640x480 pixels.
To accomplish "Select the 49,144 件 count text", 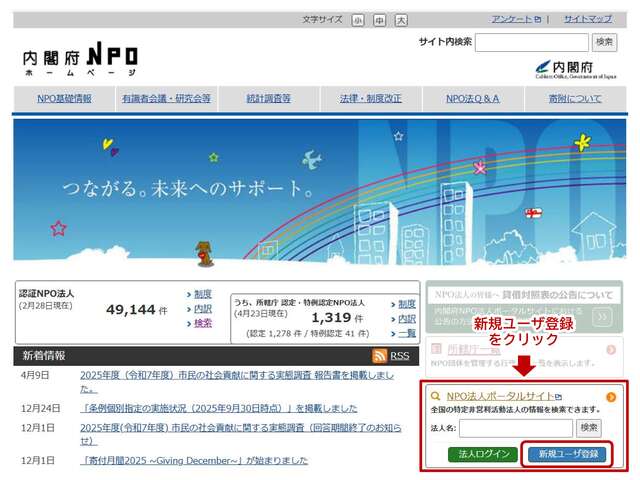I will (137, 310).
